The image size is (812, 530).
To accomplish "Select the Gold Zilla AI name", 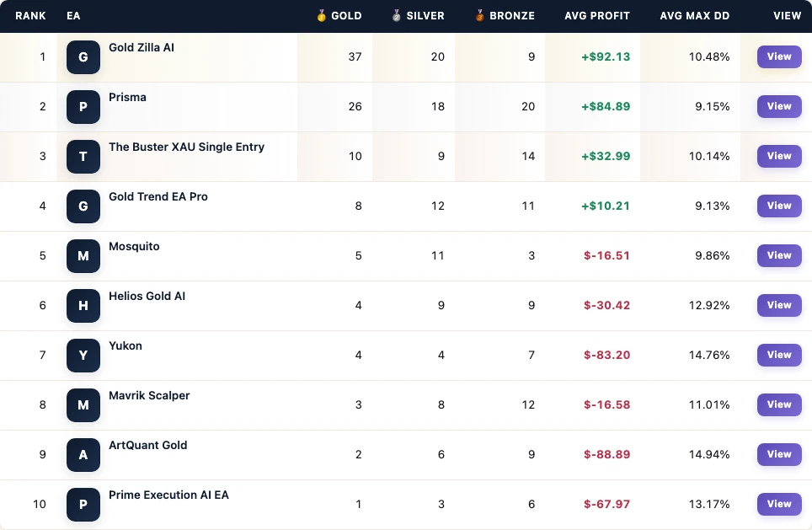I will point(142,48).
